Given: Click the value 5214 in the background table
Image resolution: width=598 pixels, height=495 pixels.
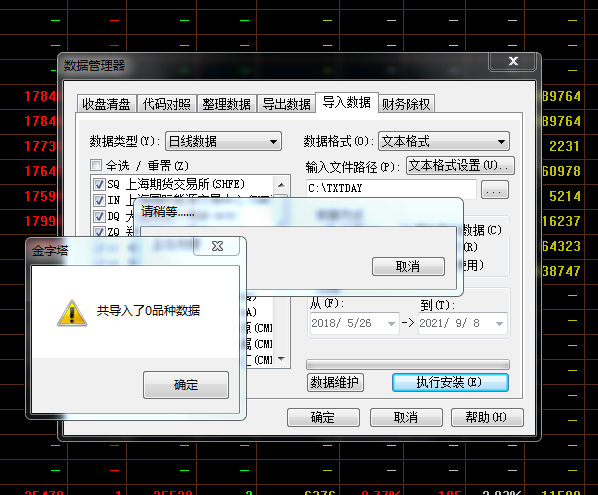Looking at the screenshot, I should pos(565,196).
